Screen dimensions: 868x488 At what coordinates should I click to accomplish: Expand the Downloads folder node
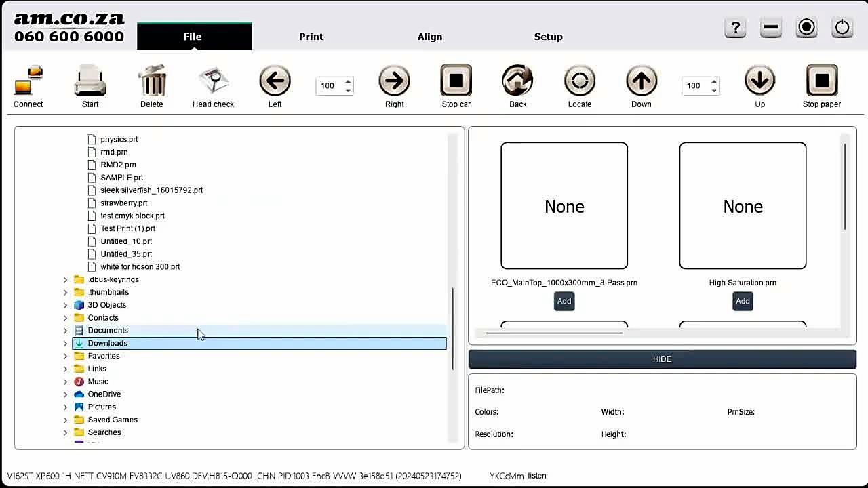point(66,344)
